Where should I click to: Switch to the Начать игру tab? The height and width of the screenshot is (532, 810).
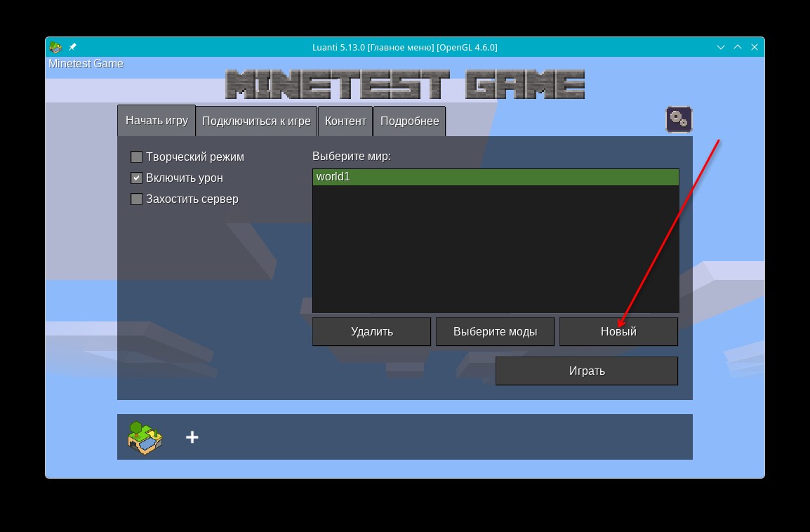pos(157,120)
